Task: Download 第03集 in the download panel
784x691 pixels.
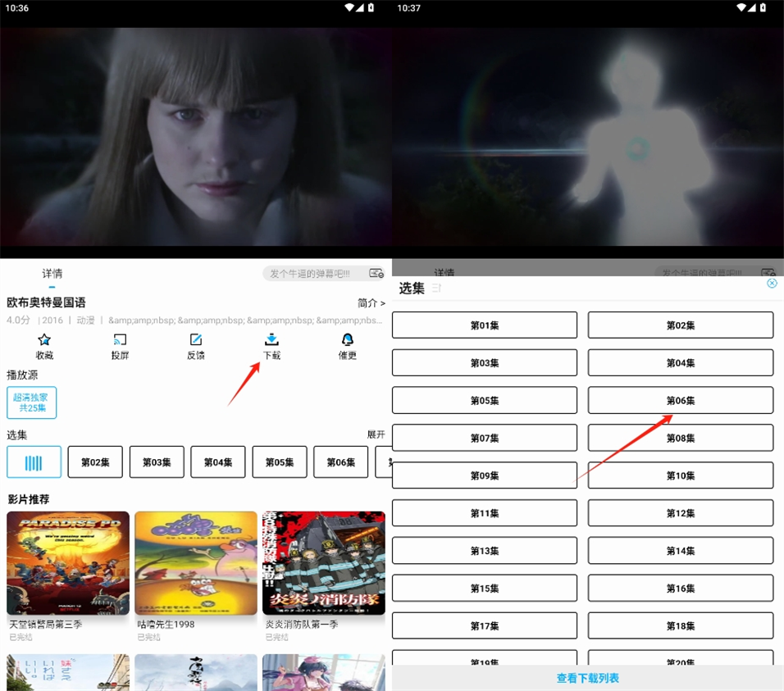Action: coord(485,363)
